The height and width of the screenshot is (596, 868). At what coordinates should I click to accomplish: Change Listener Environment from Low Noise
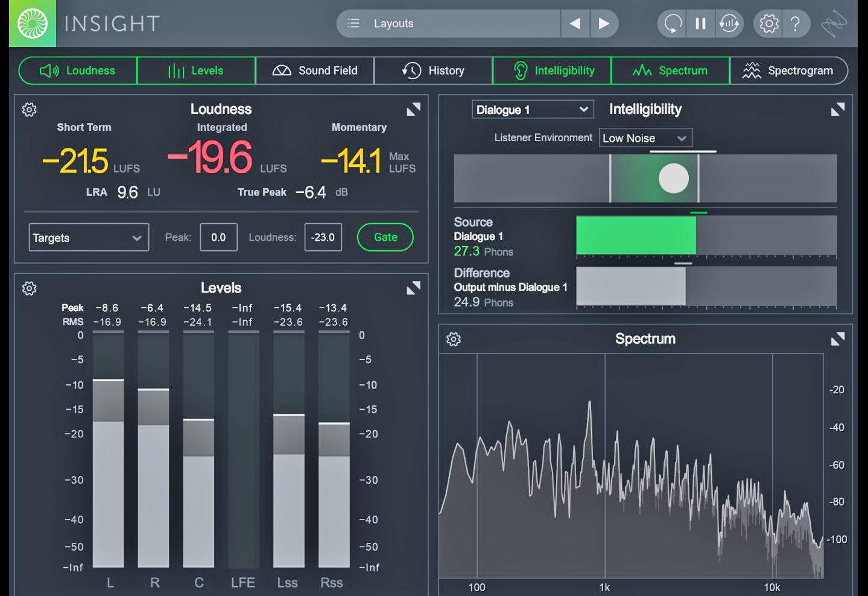(645, 138)
